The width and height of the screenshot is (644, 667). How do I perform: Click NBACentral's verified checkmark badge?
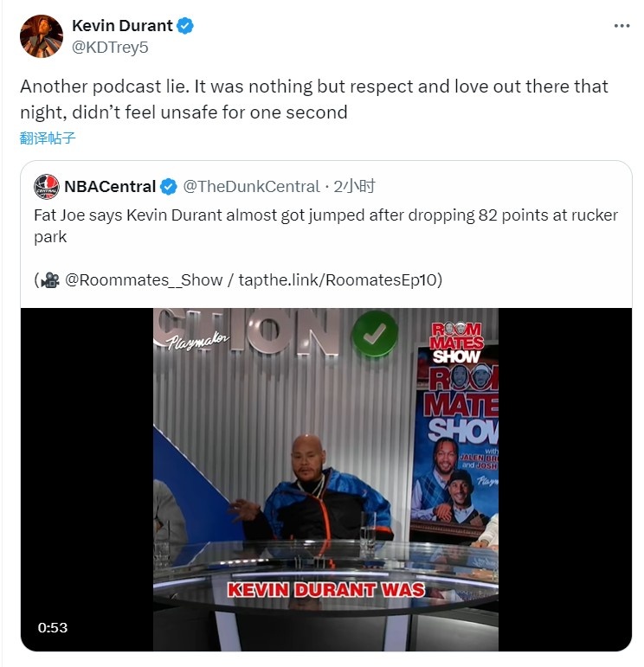169,187
